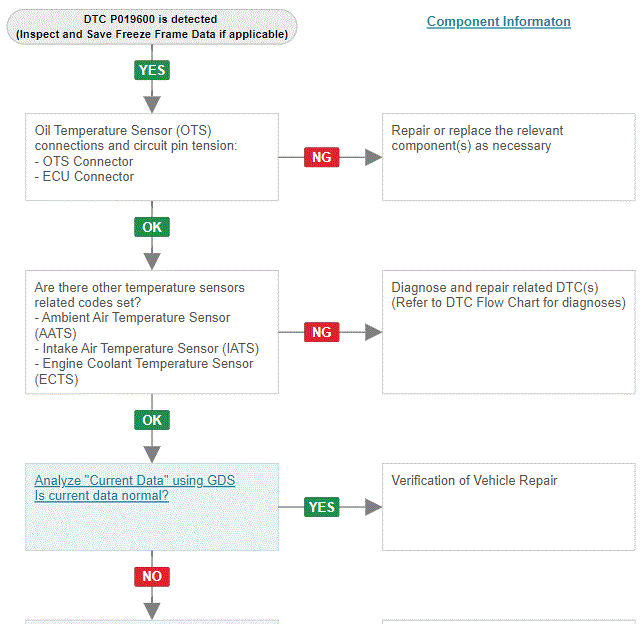This screenshot has width=643, height=624.
Task: Click the ECU Connector list item
Action: pos(84,177)
